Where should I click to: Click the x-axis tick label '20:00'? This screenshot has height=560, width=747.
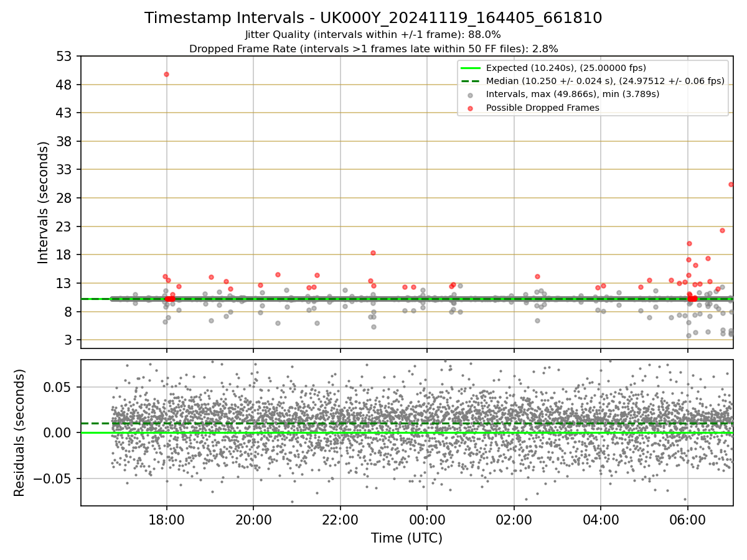[x=253, y=519]
